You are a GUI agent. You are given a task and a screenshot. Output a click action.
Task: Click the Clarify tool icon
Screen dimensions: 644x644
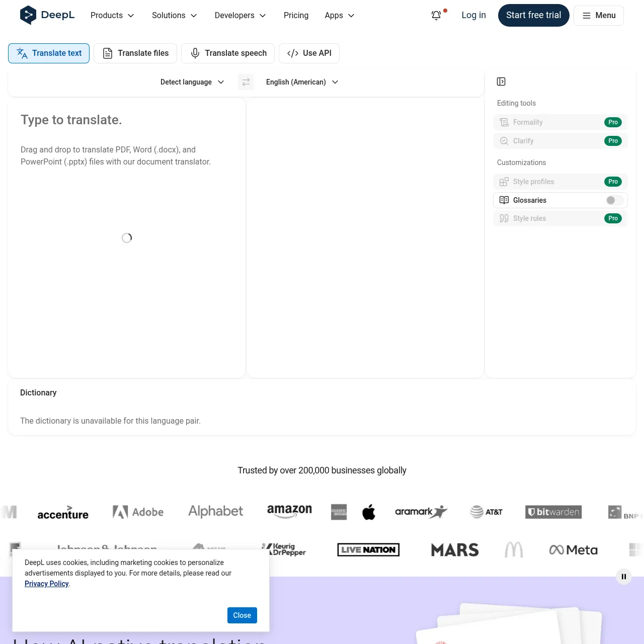(504, 141)
